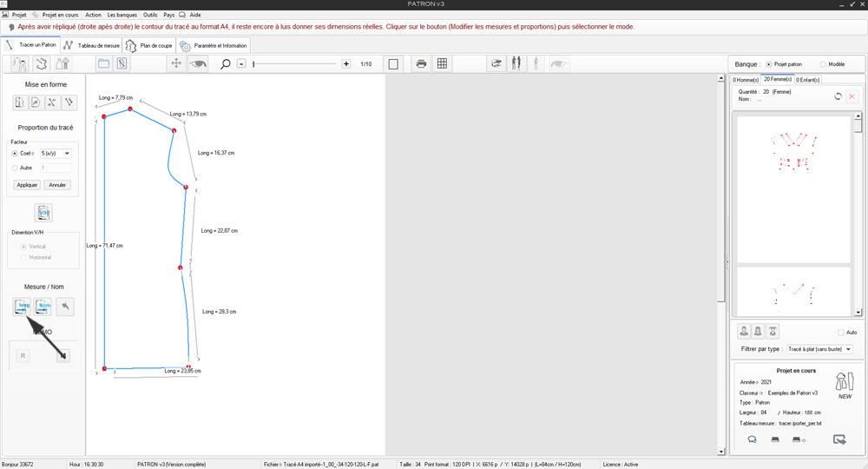Click the refresh icon in bank panel
The width and height of the screenshot is (868, 469).
[838, 96]
